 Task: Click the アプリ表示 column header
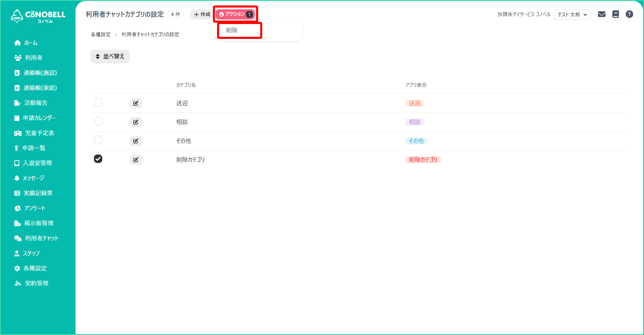(416, 85)
